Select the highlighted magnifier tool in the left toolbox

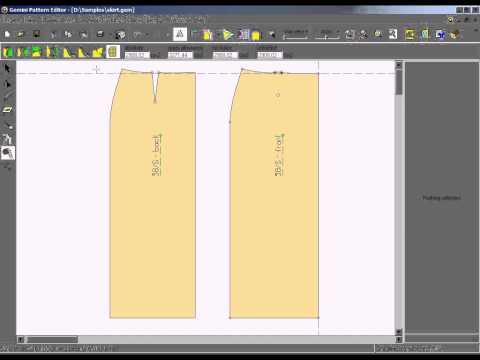click(8, 153)
